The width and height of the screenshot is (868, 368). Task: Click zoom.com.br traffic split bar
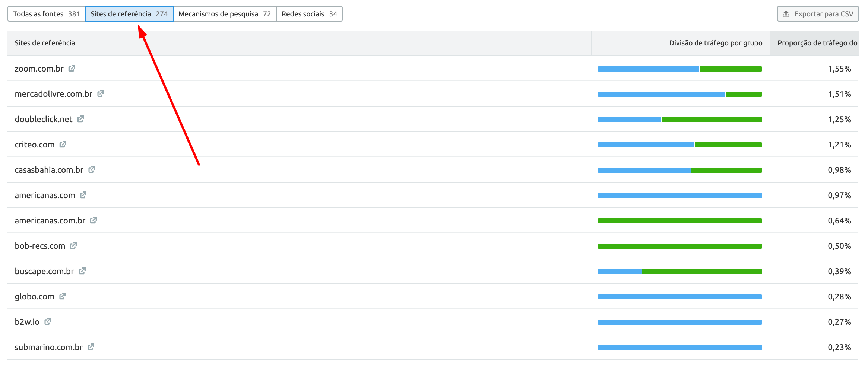pyautogui.click(x=680, y=69)
